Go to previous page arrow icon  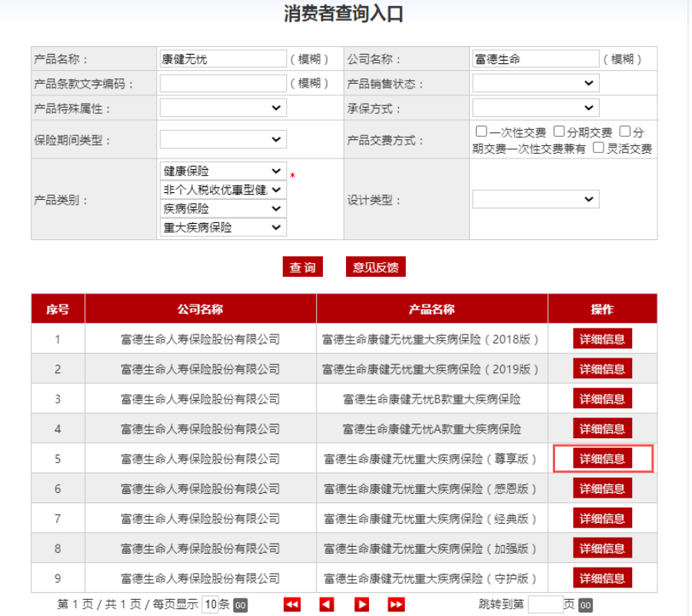(327, 604)
